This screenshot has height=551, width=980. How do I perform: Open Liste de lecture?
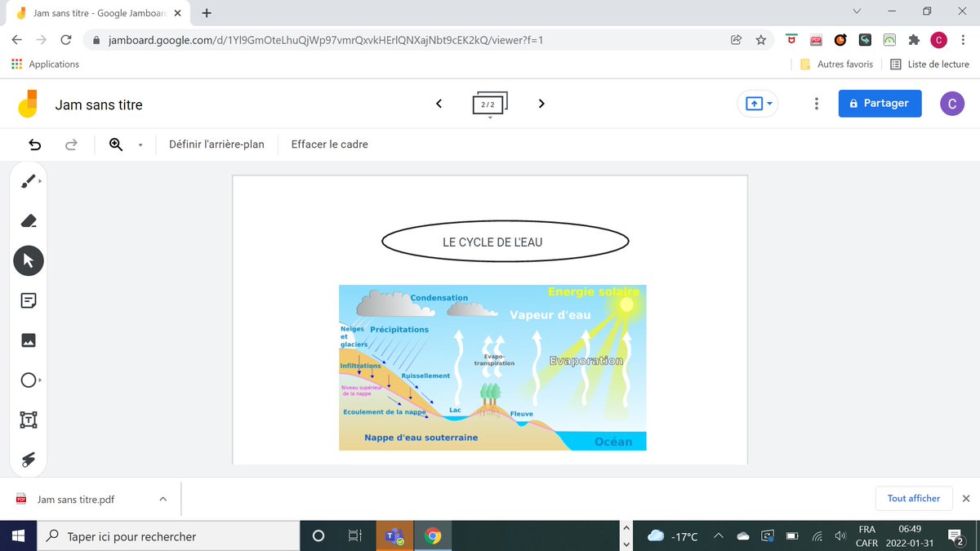tap(929, 64)
